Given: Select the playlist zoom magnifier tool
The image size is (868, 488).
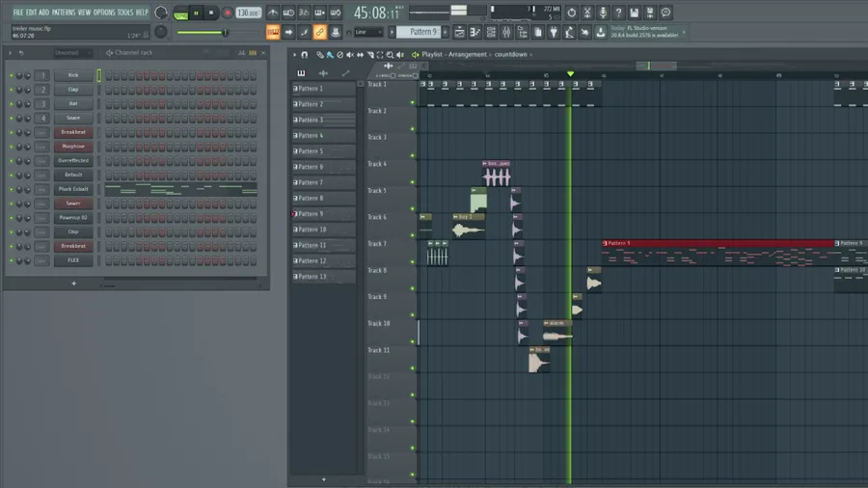Looking at the screenshot, I should 390,55.
